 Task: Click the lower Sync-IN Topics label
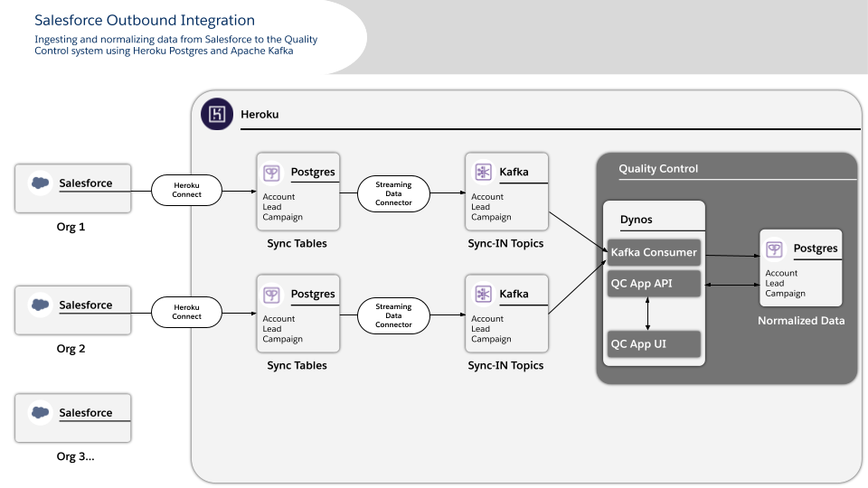click(x=505, y=365)
